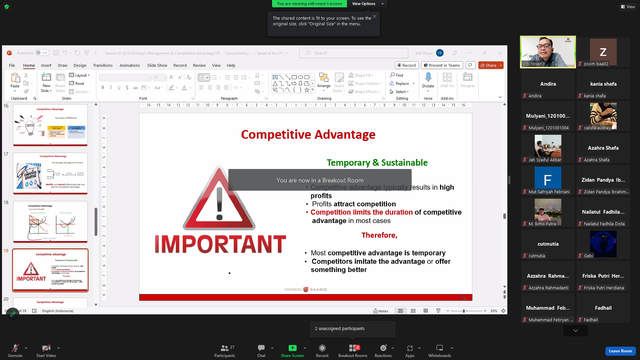
Task: Click the Notes button in status bar
Action: [x=381, y=311]
